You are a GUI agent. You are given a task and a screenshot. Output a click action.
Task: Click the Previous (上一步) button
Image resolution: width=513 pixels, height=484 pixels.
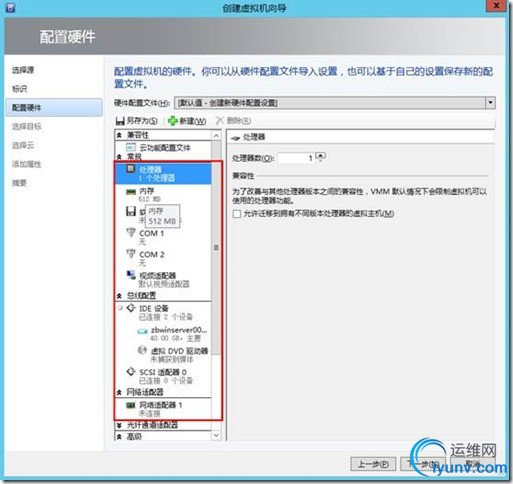(373, 464)
